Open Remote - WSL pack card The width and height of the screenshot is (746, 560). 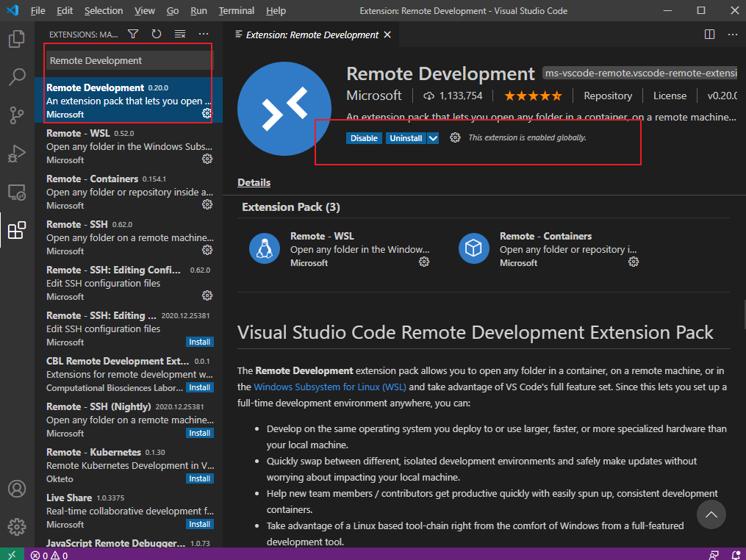(x=340, y=249)
